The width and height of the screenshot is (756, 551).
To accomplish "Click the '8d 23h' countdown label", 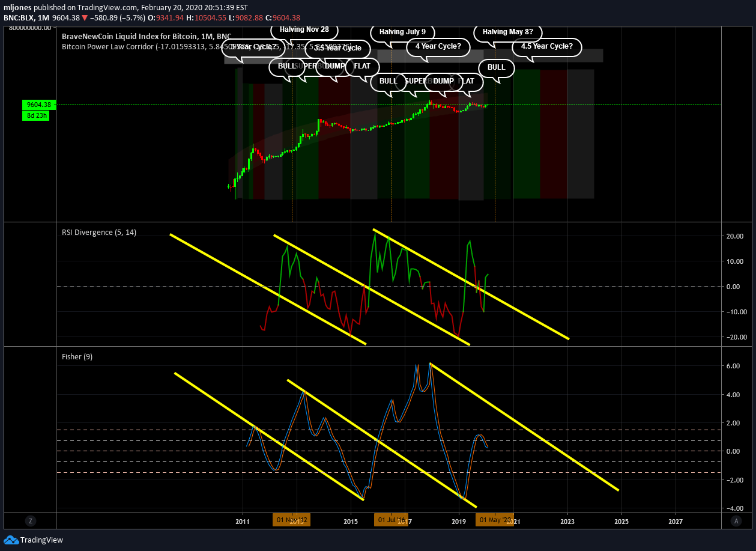I will [x=37, y=115].
